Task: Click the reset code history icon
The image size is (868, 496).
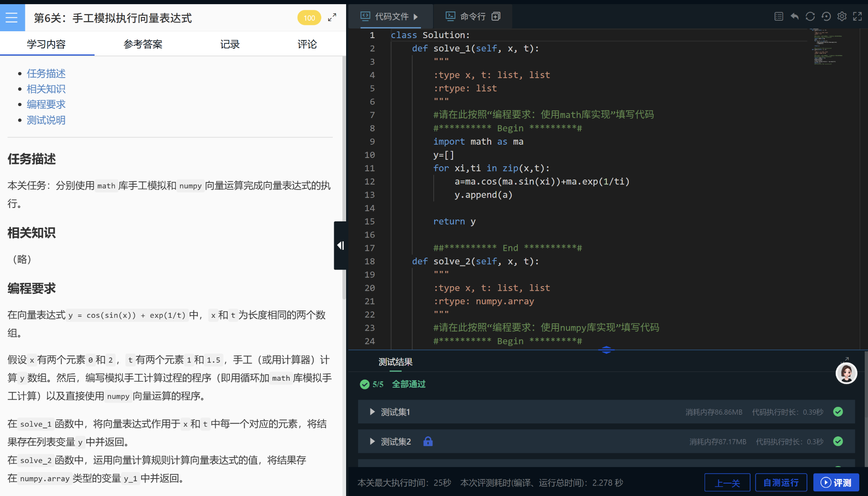Action: [x=826, y=17]
